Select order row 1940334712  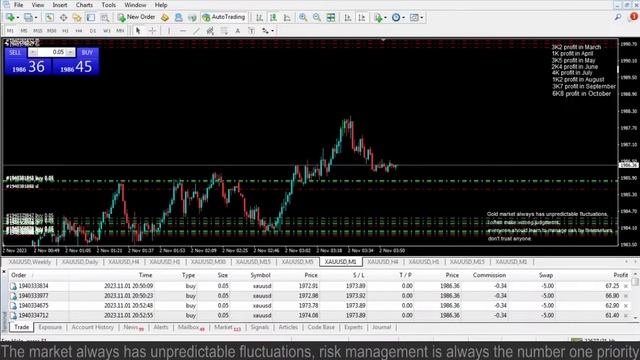click(320, 316)
